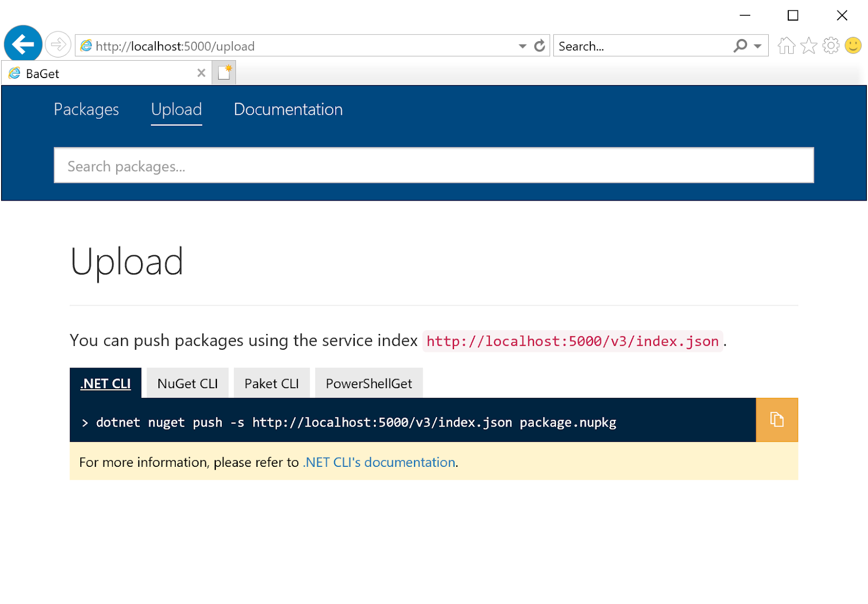The image size is (868, 604).
Task: Go back with the browser back arrow
Action: pos(23,44)
